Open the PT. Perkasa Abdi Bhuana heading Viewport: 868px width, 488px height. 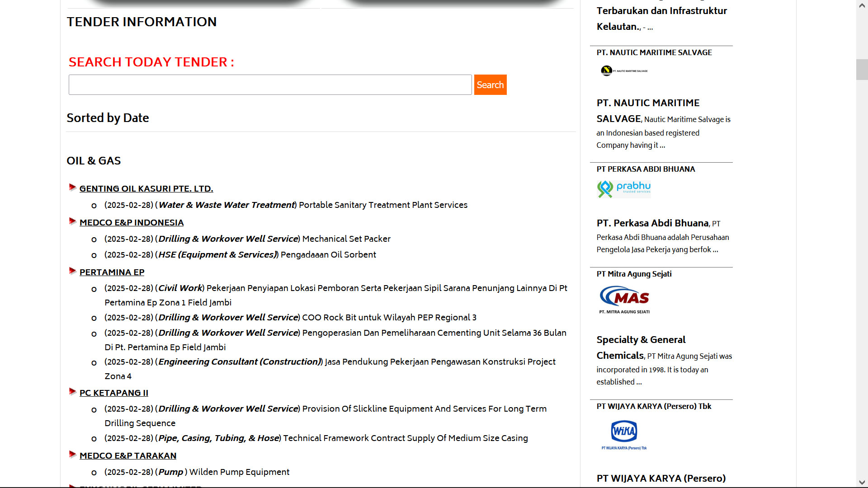[652, 223]
